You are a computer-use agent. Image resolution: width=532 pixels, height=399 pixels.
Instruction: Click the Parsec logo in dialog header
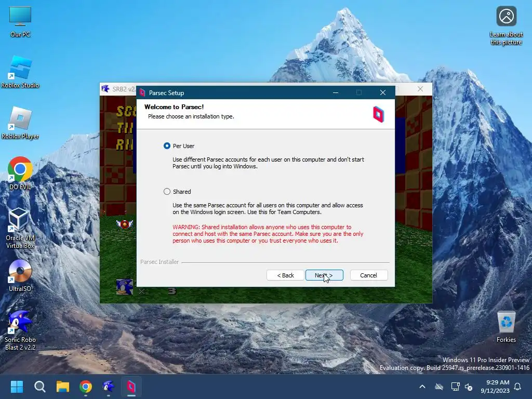coord(378,114)
